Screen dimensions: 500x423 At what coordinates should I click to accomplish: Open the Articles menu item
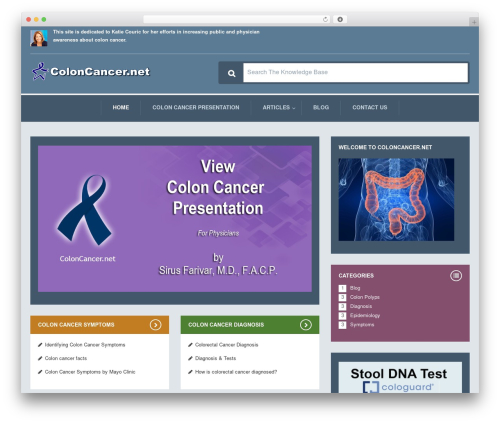pyautogui.click(x=276, y=107)
